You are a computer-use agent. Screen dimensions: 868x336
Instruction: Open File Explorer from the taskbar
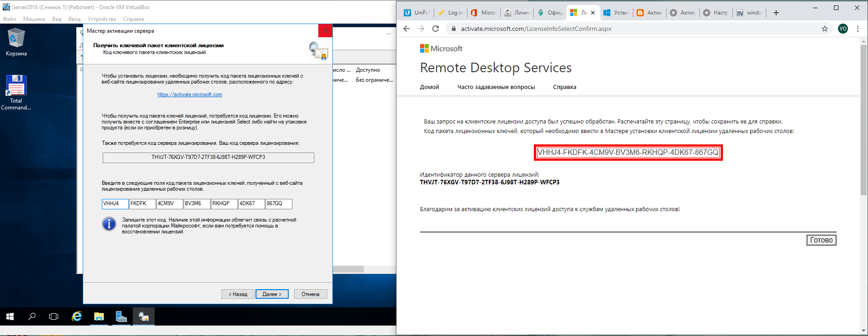click(99, 316)
